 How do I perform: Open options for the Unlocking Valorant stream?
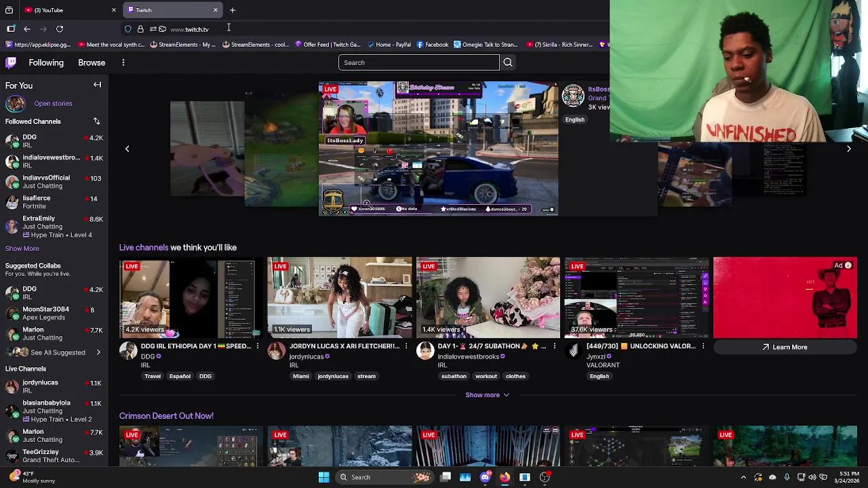[703, 346]
